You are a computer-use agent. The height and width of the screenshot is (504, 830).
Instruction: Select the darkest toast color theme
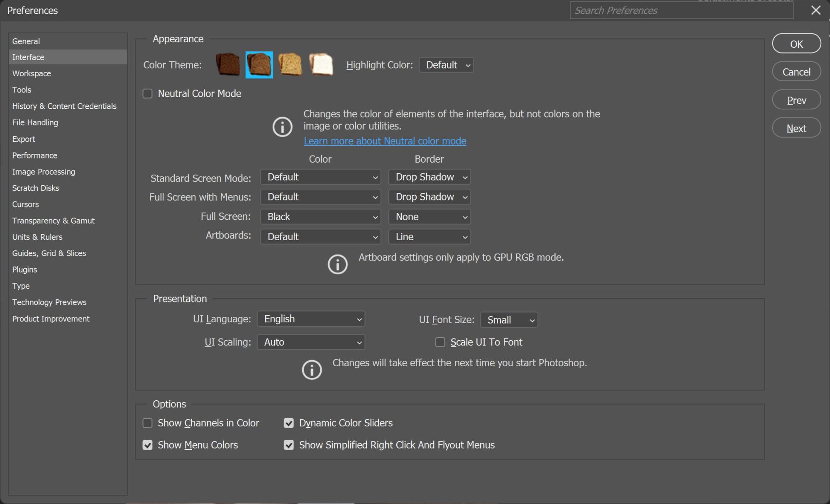coord(228,65)
